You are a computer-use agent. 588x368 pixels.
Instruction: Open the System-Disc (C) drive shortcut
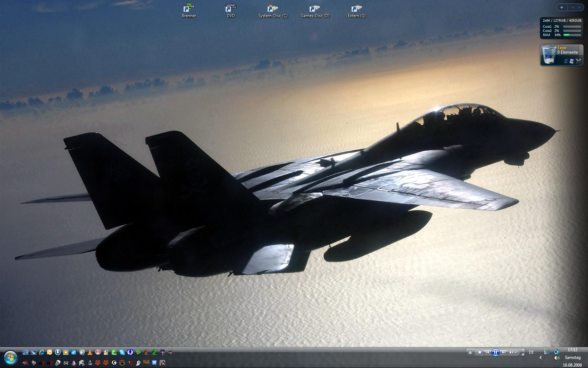click(273, 11)
